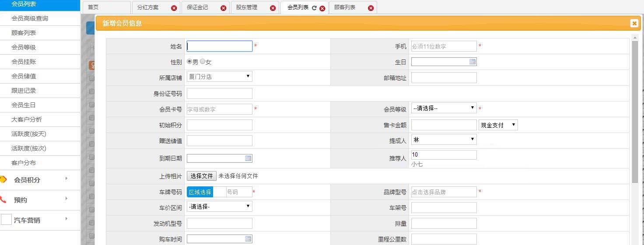Close the 保证金记 tab
644x245 pixels.
[x=224, y=8]
